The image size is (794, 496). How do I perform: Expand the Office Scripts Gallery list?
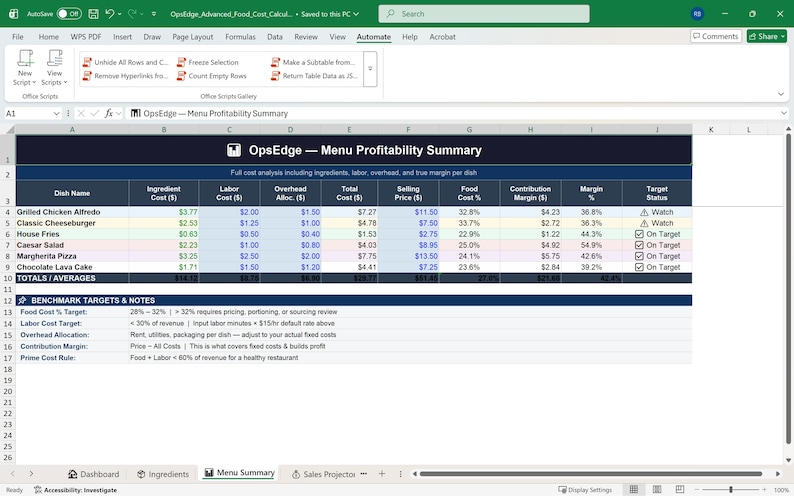[x=370, y=69]
